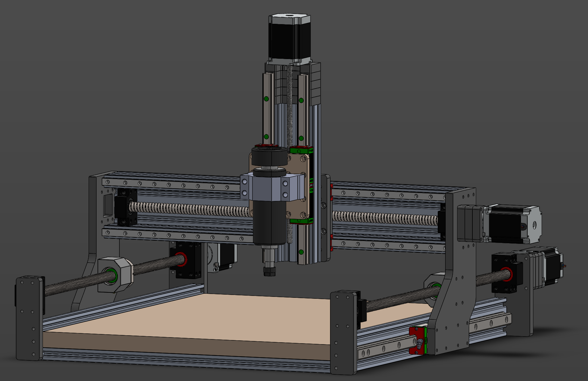Screen dimensions: 588x381
Task: Pick the front-left black end plate of the base
Action: (x=29, y=318)
